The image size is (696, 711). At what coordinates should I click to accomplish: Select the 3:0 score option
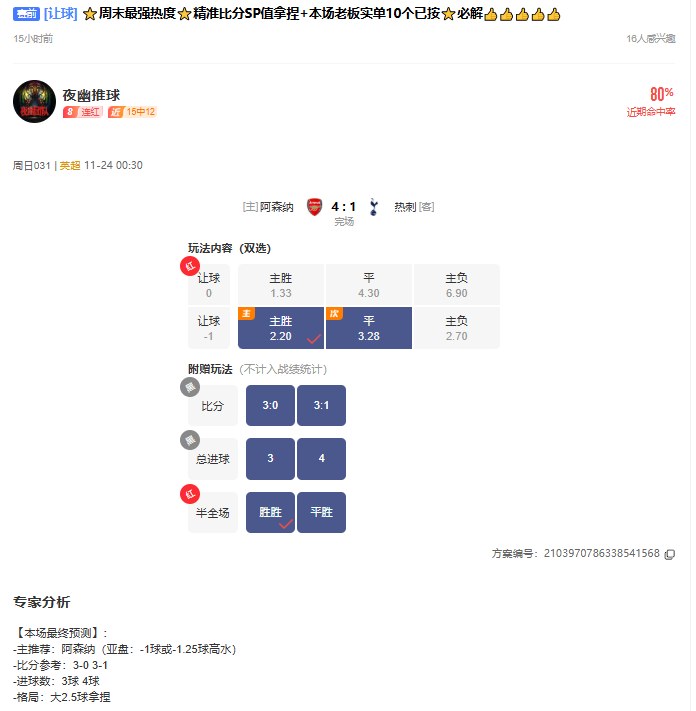(270, 405)
